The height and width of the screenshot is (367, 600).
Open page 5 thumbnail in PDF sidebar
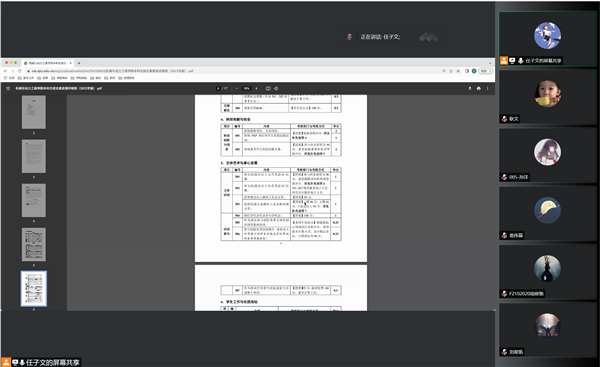34,245
